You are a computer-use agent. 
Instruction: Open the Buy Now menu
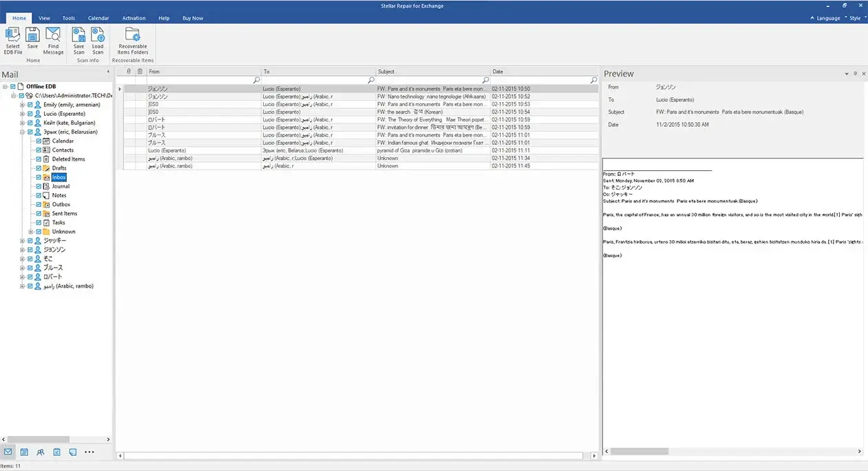tap(192, 18)
